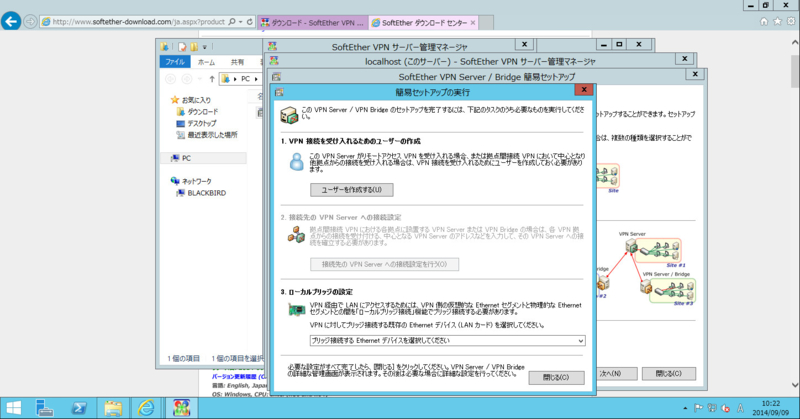Image resolution: width=800 pixels, height=419 pixels.
Task: Open the Windows Start button
Action: (13, 408)
